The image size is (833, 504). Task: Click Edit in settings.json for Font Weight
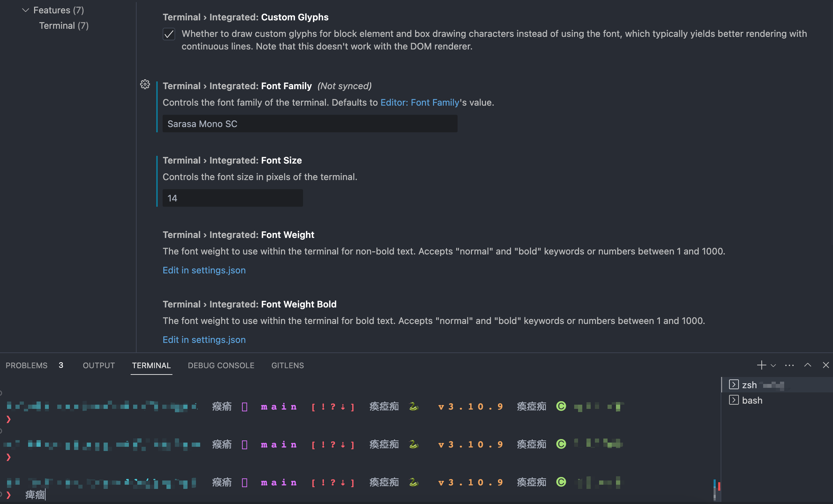(204, 270)
